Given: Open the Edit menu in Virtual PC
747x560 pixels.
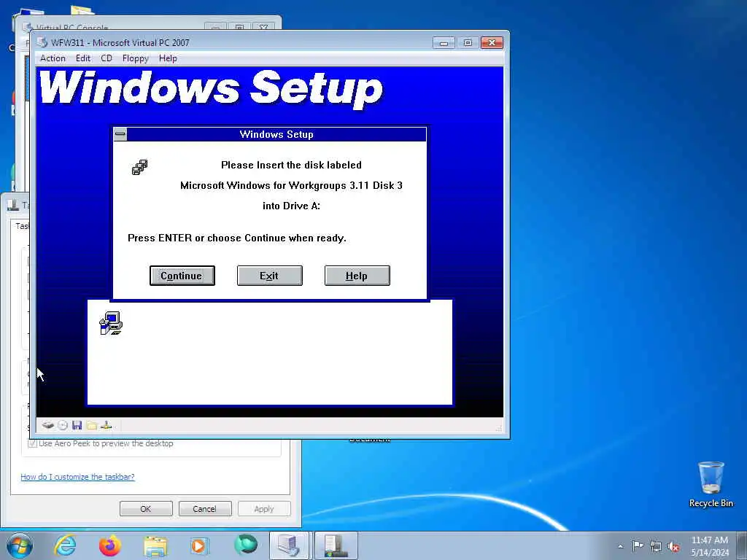Looking at the screenshot, I should point(83,58).
